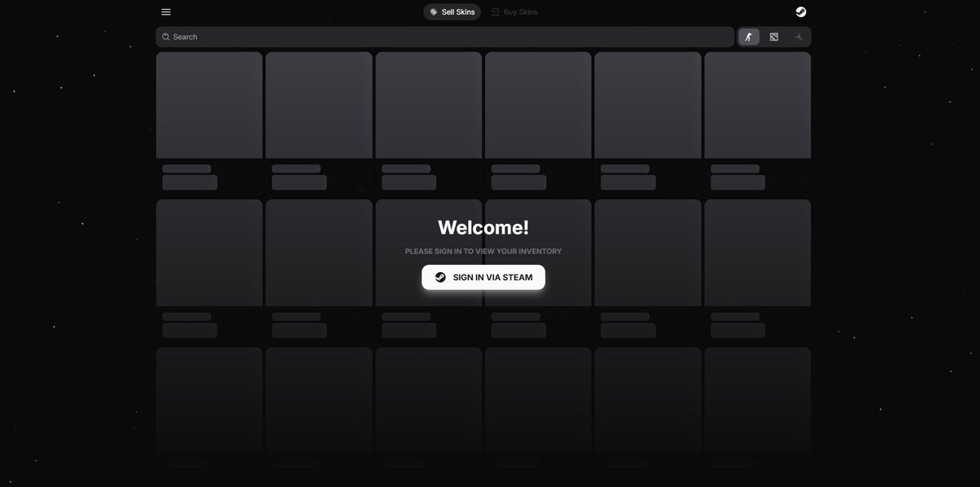Switch to the Sell Skins tab
This screenshot has width=980, height=487.
click(x=452, y=11)
